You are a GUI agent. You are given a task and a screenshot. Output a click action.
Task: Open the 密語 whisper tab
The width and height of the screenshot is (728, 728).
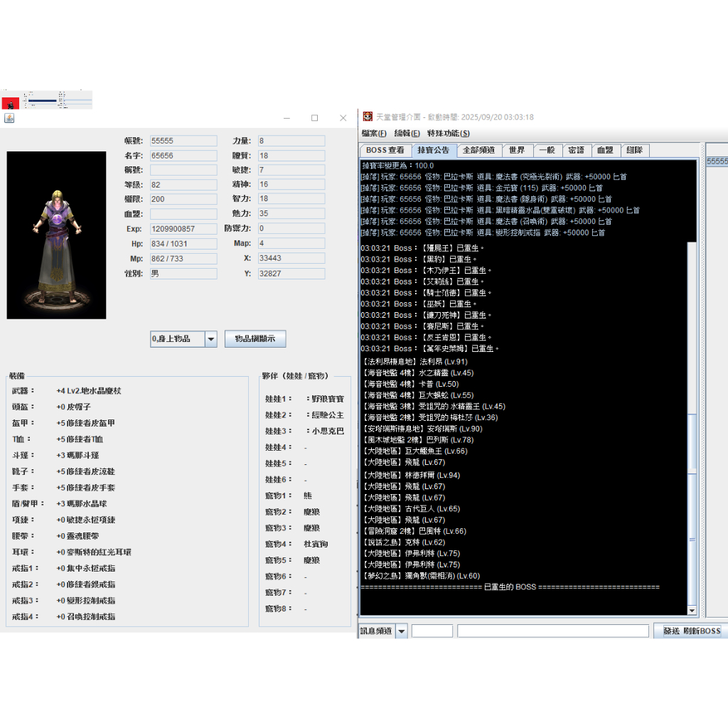(576, 151)
